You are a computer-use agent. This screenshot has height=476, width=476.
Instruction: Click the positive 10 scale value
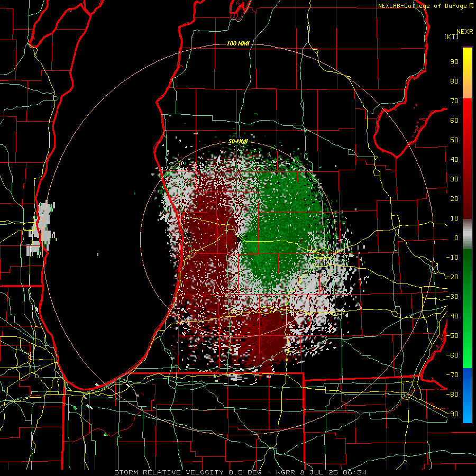point(454,218)
